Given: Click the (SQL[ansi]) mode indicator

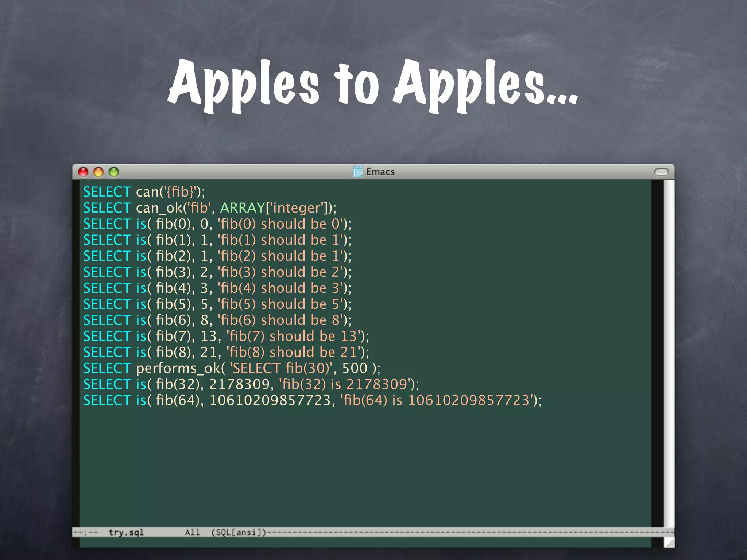Looking at the screenshot, I should (239, 532).
